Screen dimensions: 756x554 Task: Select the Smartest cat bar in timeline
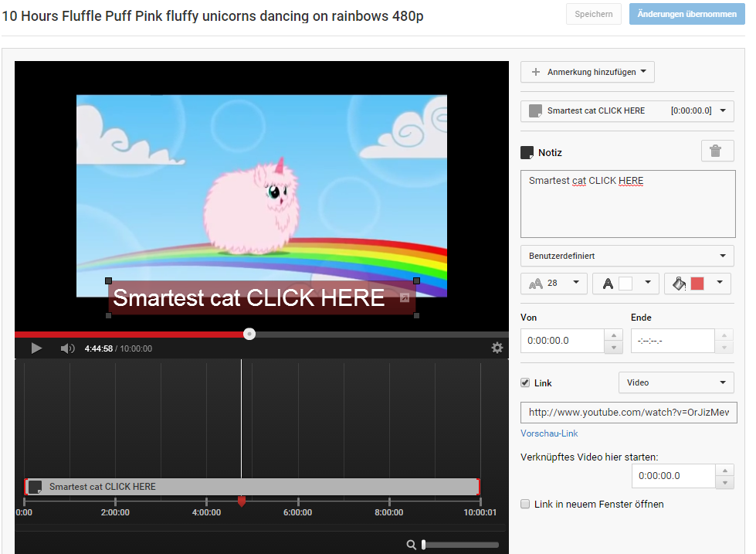pyautogui.click(x=253, y=487)
